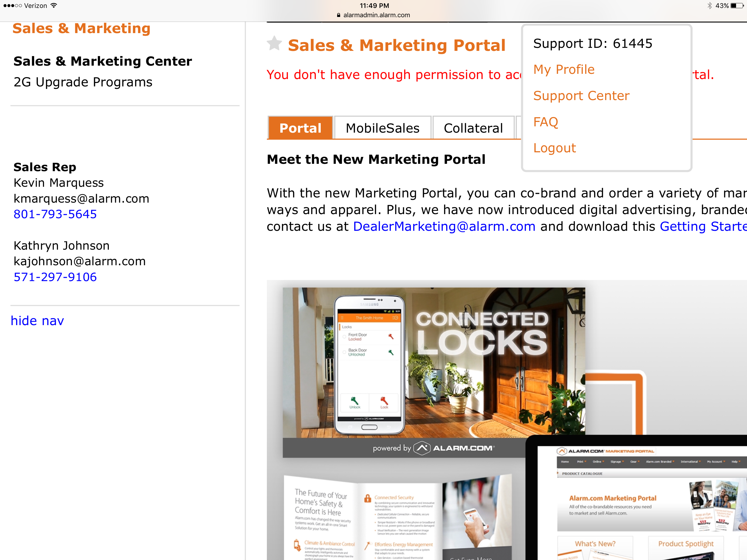Collapse sidebar with hide nav
The height and width of the screenshot is (560, 747).
coord(37,321)
